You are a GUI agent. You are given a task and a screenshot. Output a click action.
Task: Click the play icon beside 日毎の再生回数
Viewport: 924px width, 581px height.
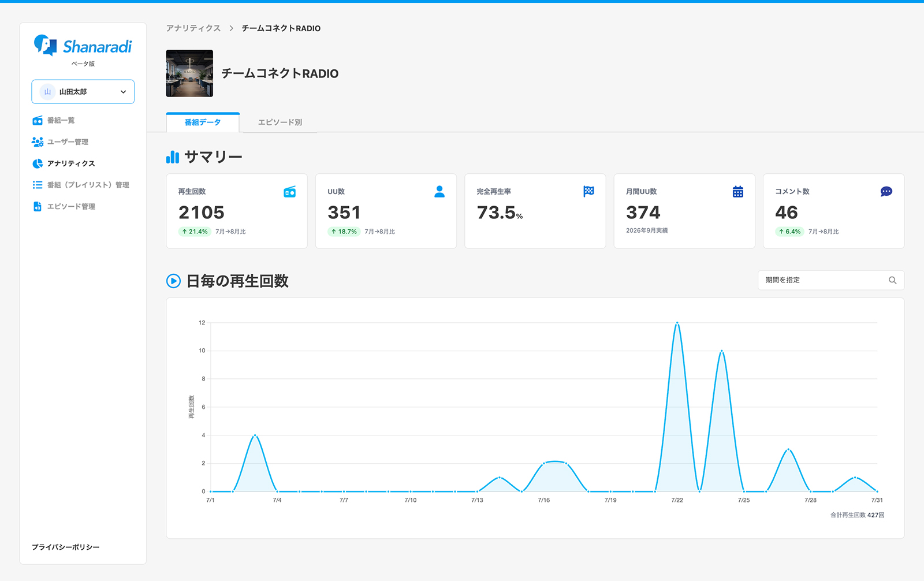pos(173,281)
